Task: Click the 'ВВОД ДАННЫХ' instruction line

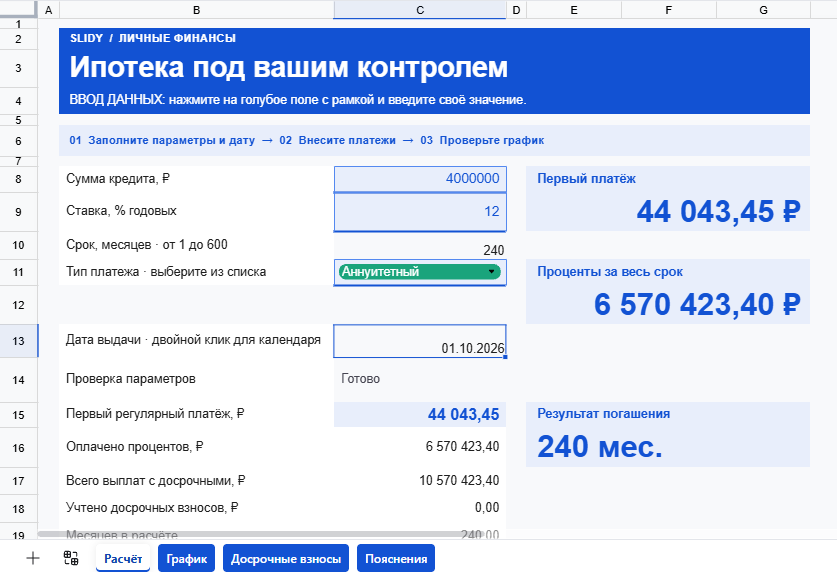Action: [x=298, y=100]
